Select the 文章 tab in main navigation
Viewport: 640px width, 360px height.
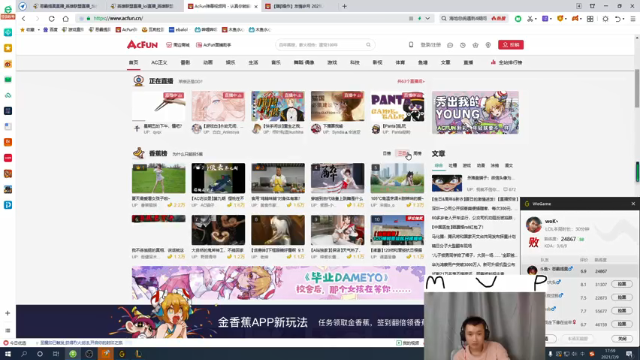click(445, 62)
